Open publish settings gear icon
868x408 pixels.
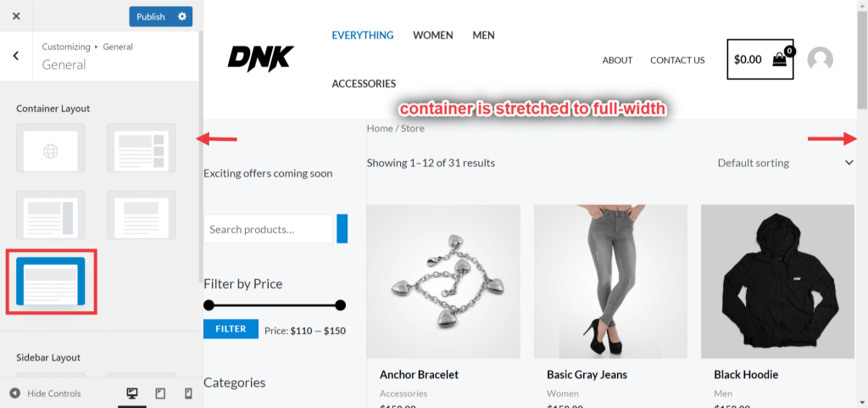click(182, 17)
